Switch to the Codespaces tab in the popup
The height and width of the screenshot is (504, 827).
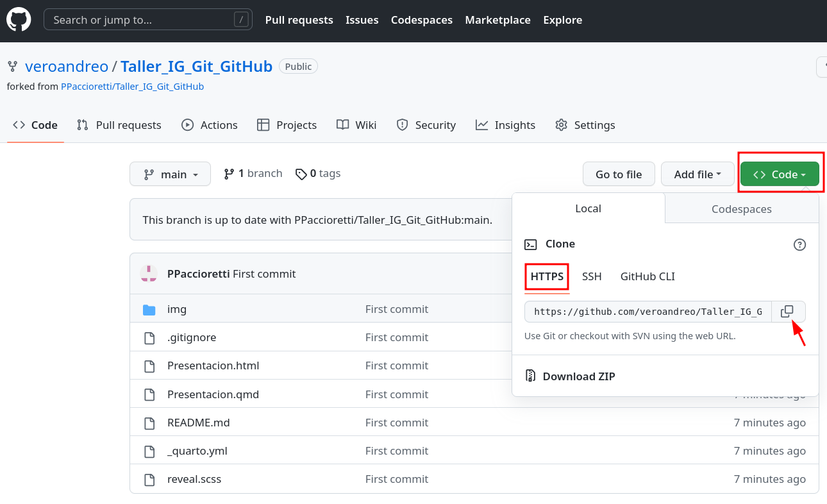point(741,209)
